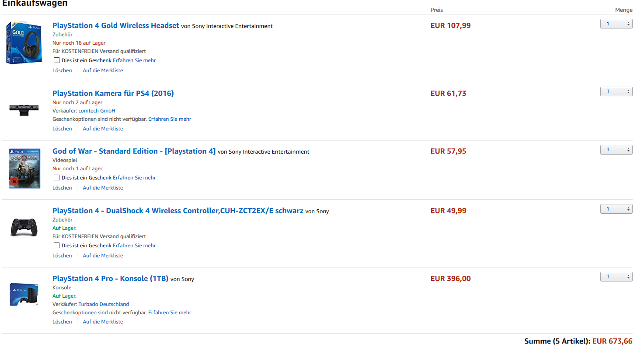644x355 pixels.
Task: Change quantity of PlayStation Kamera
Action: click(616, 91)
